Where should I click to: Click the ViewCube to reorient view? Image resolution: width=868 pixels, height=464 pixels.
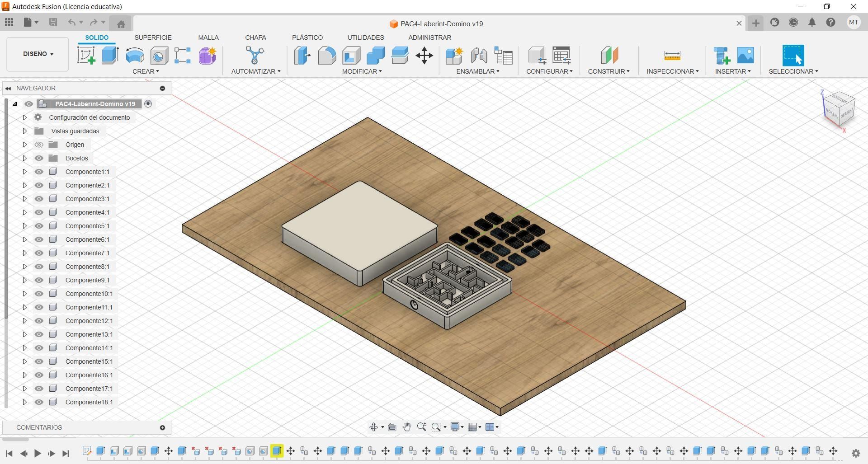840,110
